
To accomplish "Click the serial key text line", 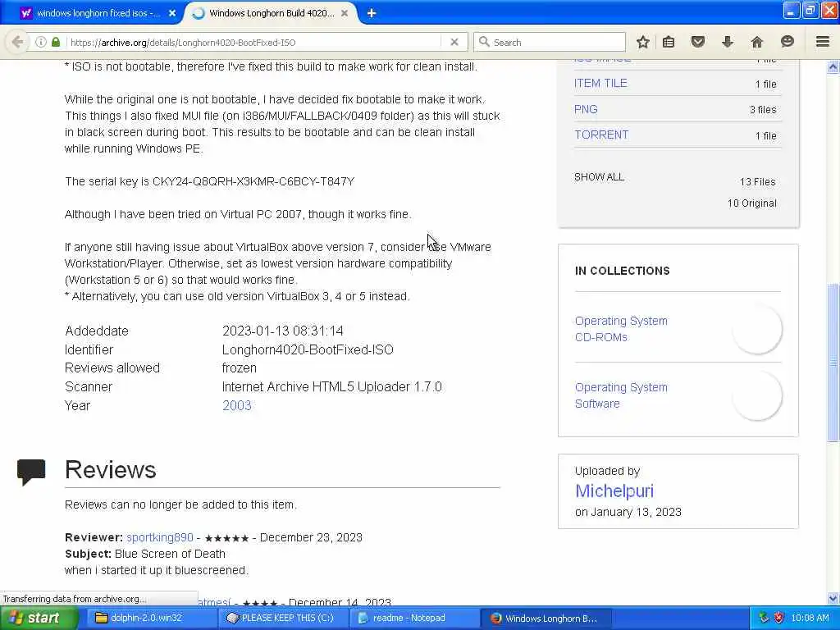I will 209,181.
